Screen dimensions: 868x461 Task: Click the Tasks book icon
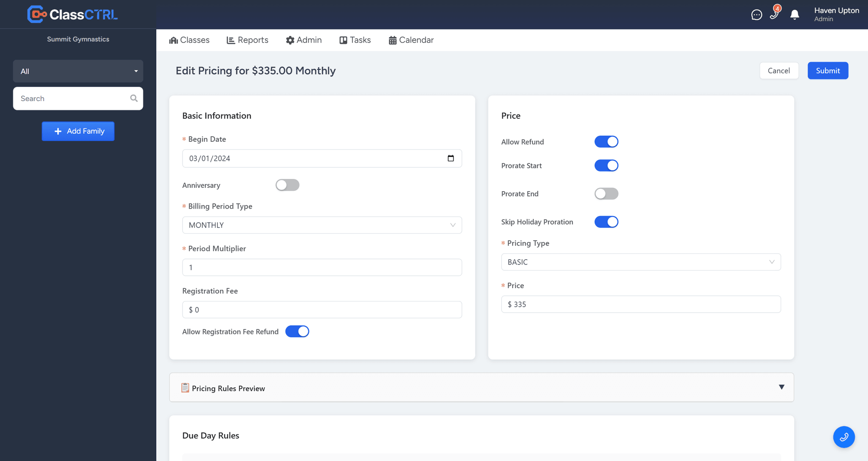[x=343, y=40]
